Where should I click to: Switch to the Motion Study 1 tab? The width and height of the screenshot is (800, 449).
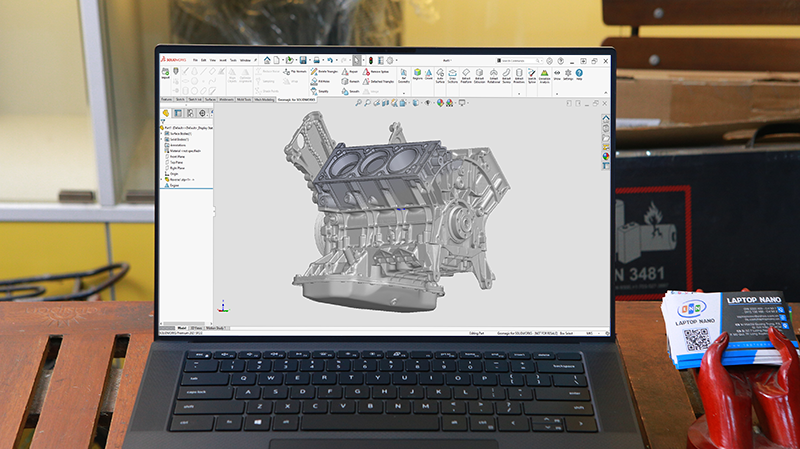217,327
